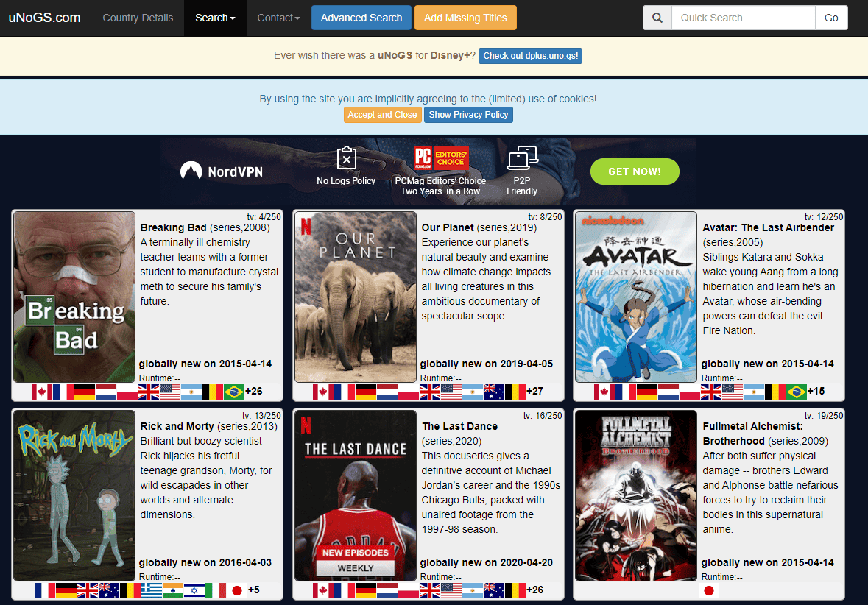Open the Fullmetal Alchemist: Brotherhood poster

coord(636,495)
